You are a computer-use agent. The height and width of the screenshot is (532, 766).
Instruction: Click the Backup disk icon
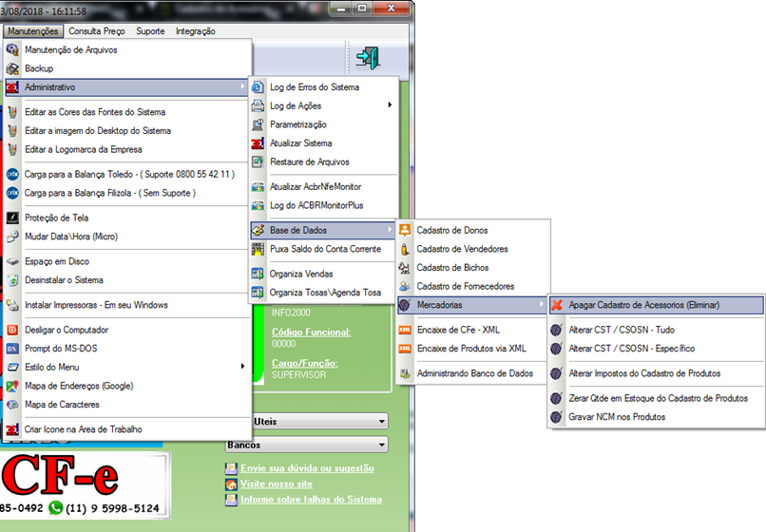12,68
